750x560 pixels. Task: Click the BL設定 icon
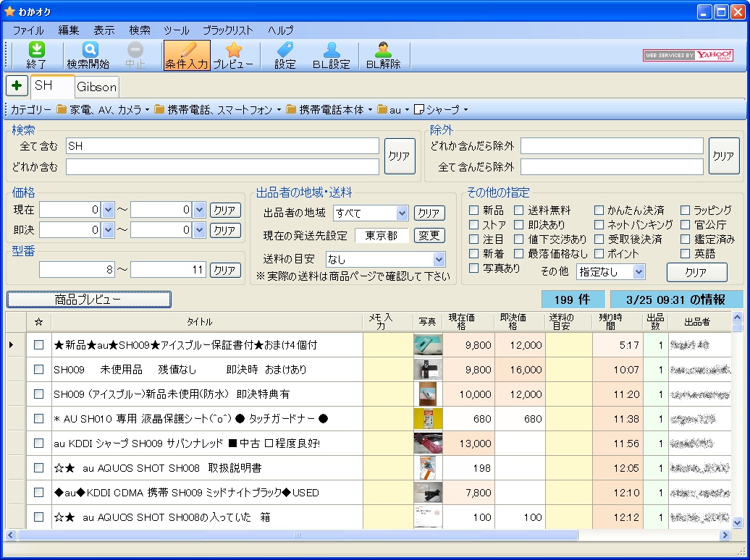331,54
